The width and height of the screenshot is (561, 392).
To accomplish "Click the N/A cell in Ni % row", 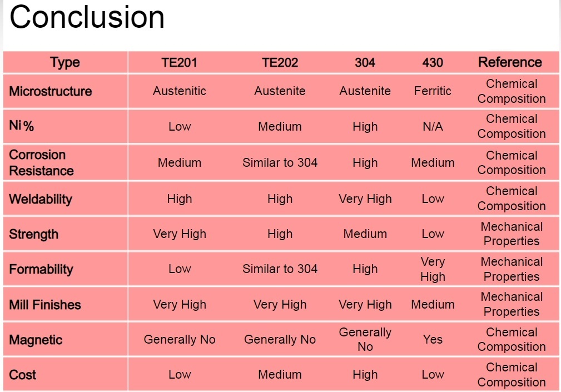I will 433,126.
